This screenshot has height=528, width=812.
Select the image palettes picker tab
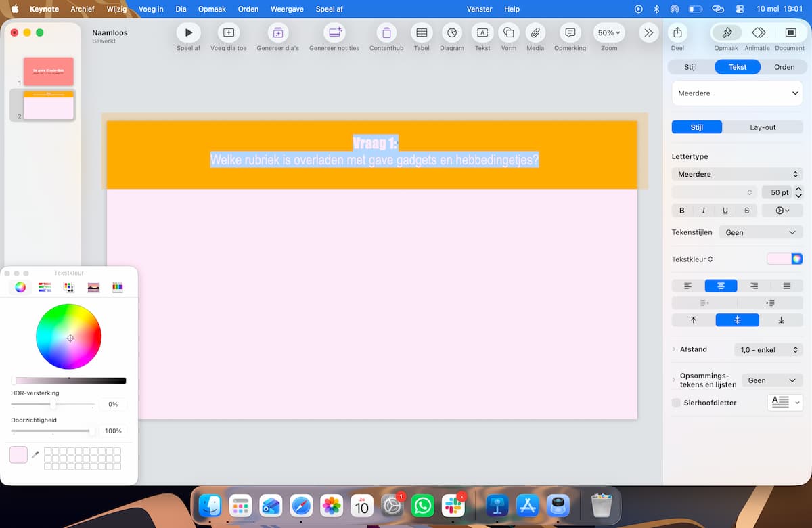(x=93, y=287)
